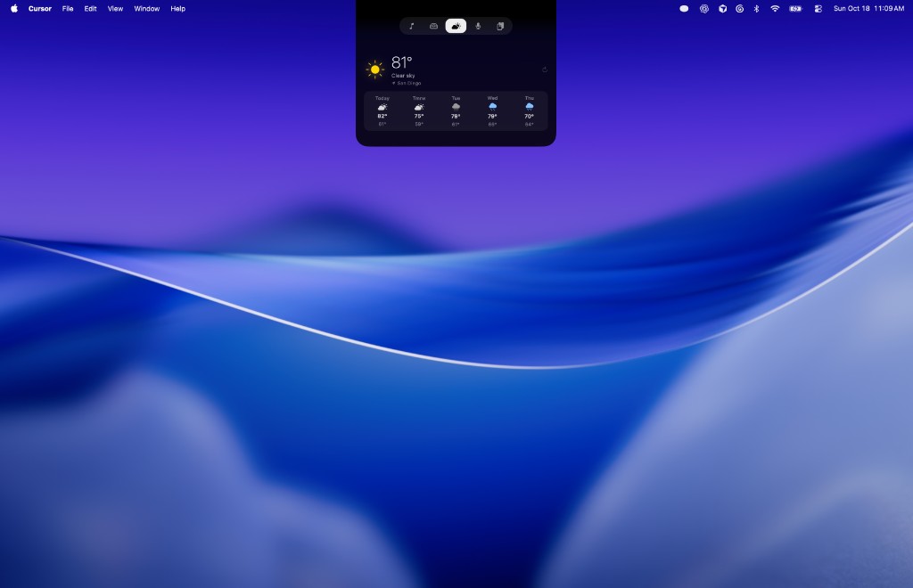Open the music note tab in the notch widget
The image size is (913, 588).
pos(412,26)
